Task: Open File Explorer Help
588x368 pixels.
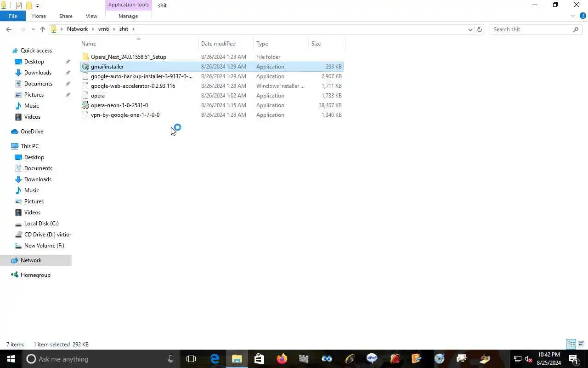Action: [x=582, y=16]
